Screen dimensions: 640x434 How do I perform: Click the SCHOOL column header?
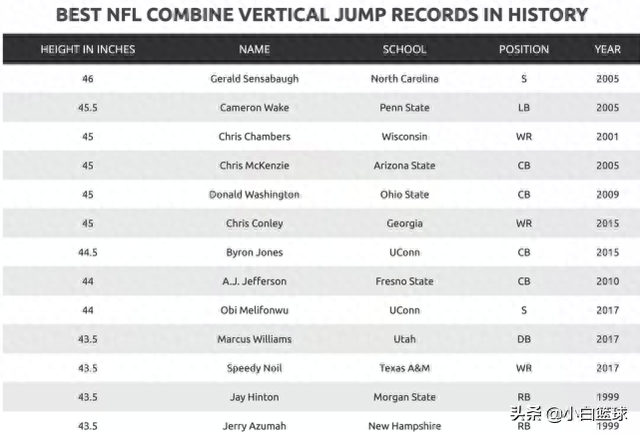coord(404,49)
